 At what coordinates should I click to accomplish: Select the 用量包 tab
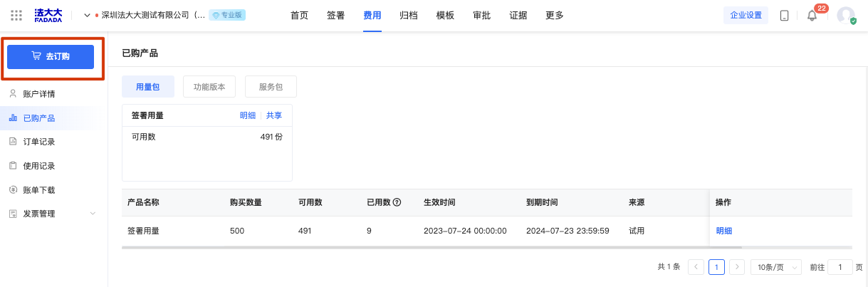(x=148, y=87)
